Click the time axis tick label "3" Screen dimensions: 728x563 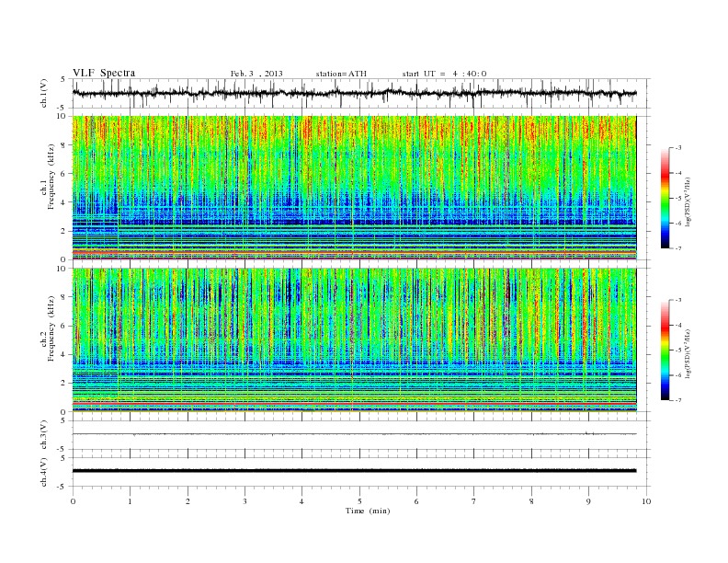click(x=245, y=501)
